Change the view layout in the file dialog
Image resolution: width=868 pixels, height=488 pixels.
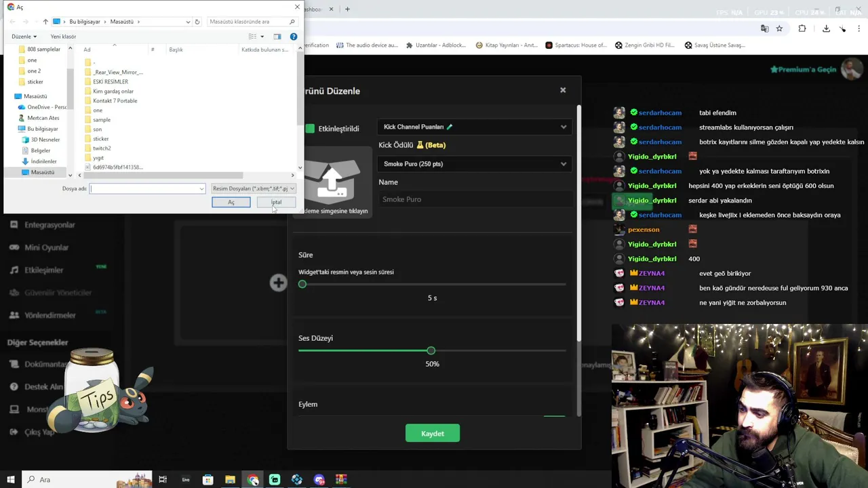click(252, 37)
